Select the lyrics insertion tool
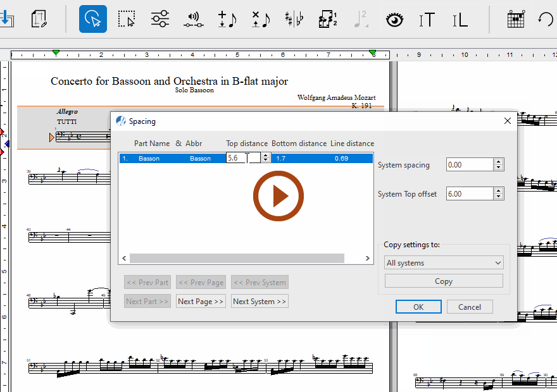Viewport: 557px width, 392px height. point(460,20)
